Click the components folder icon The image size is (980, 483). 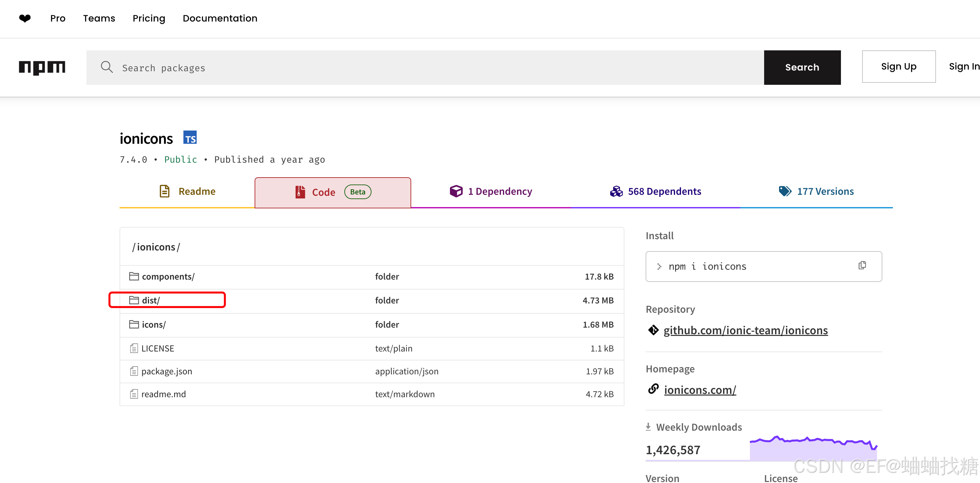coord(133,276)
